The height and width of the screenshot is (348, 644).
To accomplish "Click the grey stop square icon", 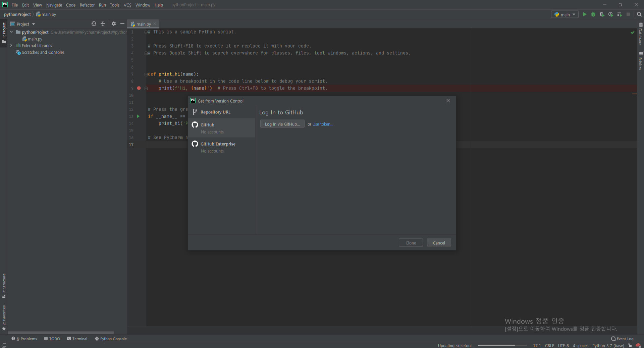I will click(628, 14).
